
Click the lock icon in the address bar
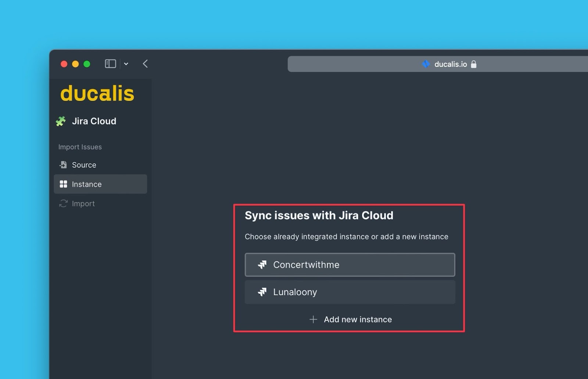tap(474, 64)
